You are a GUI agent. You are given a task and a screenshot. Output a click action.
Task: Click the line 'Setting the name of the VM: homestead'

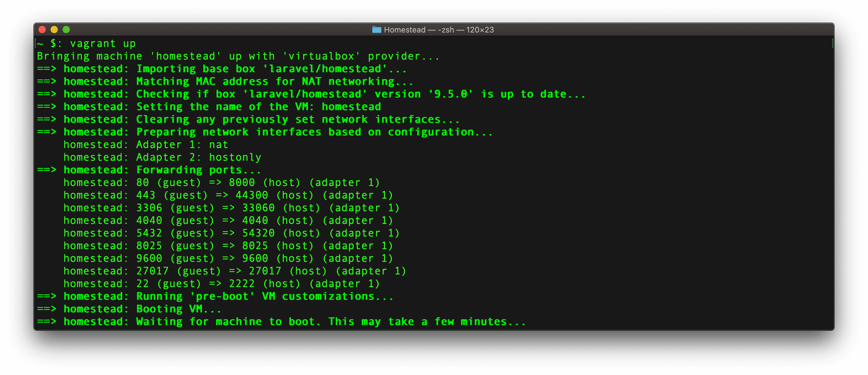209,107
